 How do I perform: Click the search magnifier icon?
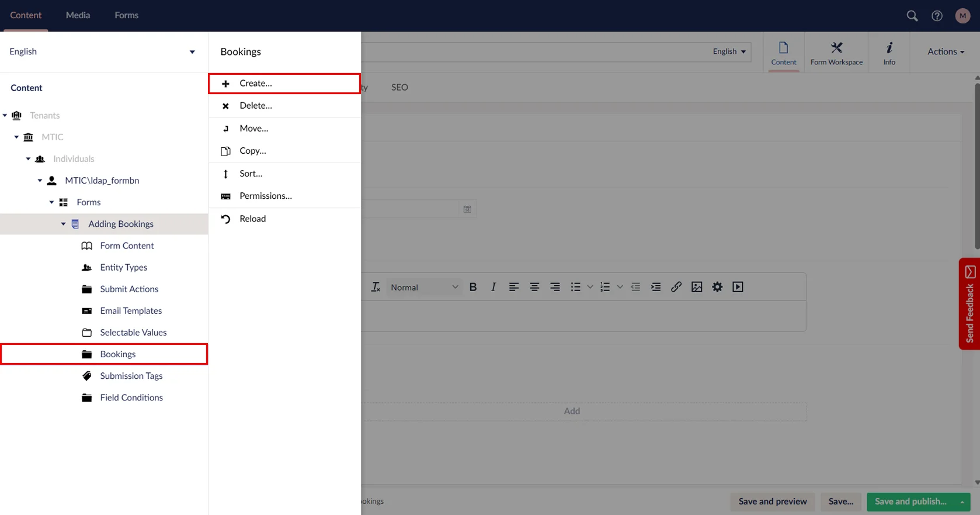tap(912, 16)
